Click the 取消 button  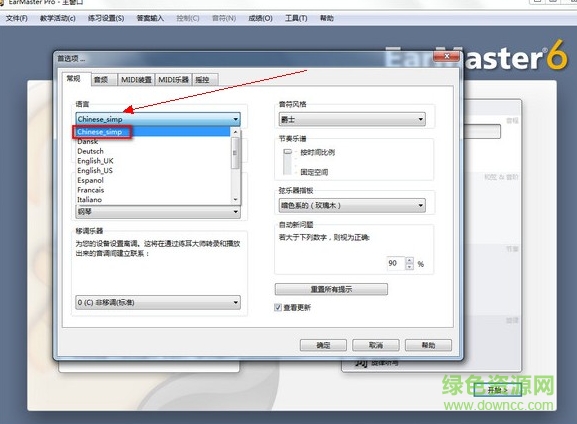point(376,345)
